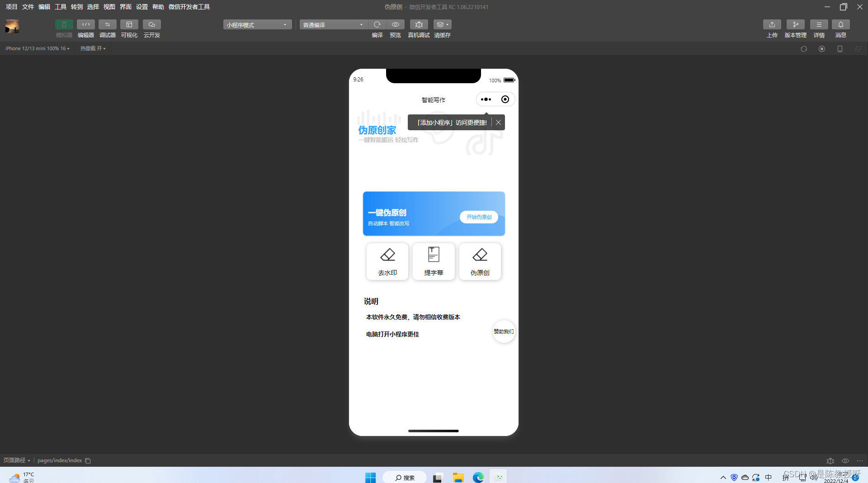Click the 赞助我们 floating button
This screenshot has height=483, width=868.
click(504, 331)
